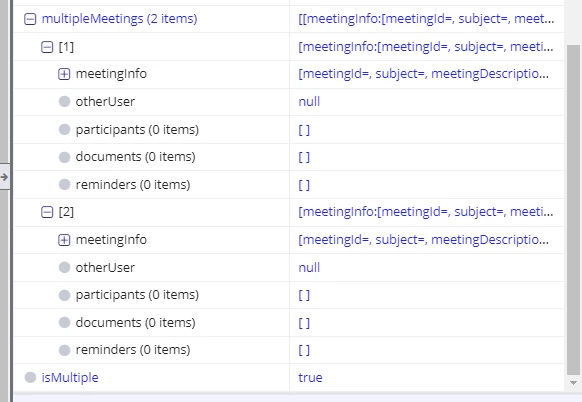
Task: Select the multipleMeetings (2 items) label
Action: (x=120, y=19)
